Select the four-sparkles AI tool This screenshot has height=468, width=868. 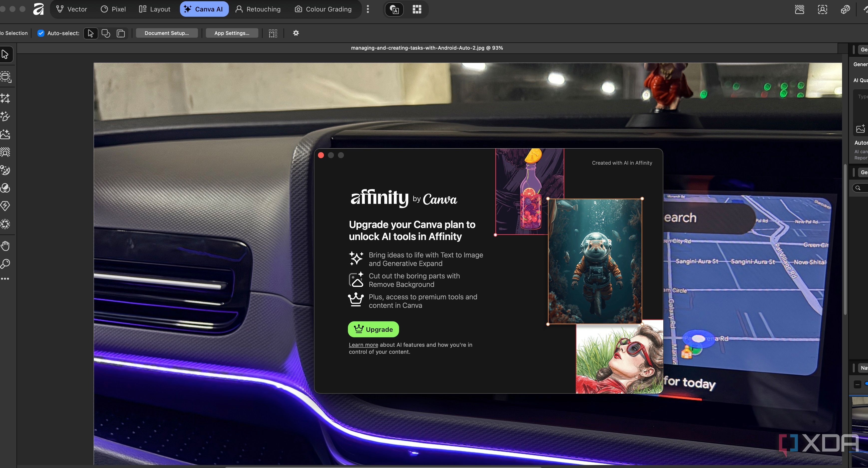(5, 98)
